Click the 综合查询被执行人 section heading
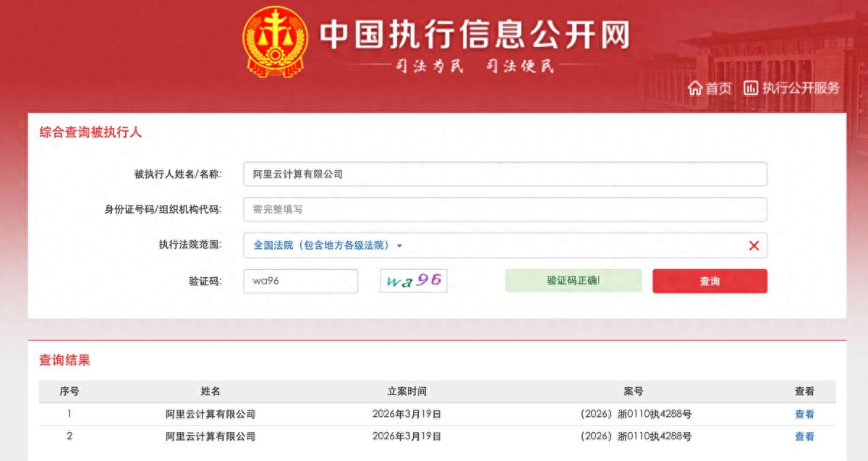Image resolution: width=868 pixels, height=461 pixels. click(x=90, y=132)
